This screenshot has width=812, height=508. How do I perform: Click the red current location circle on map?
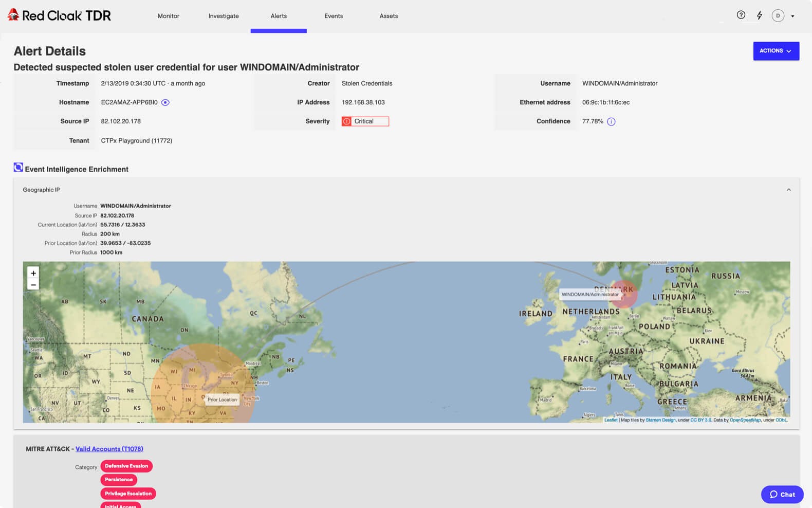[x=624, y=294]
